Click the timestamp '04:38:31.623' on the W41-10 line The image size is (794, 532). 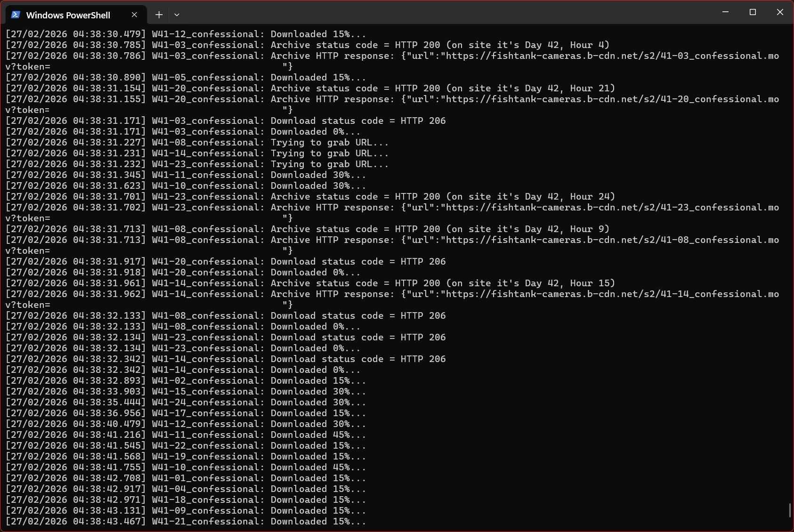point(106,186)
